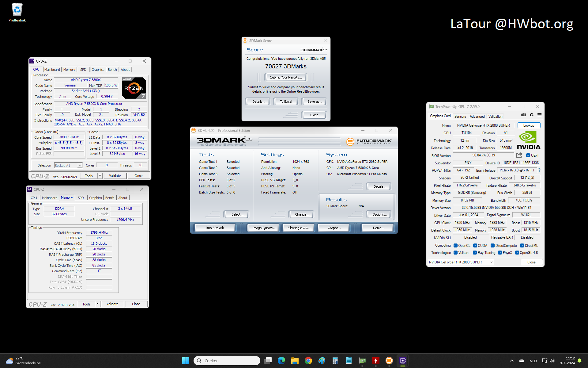This screenshot has height=368, width=588.
Task: Toggle the OpenGL 4.6 checkbox
Action: (517, 253)
